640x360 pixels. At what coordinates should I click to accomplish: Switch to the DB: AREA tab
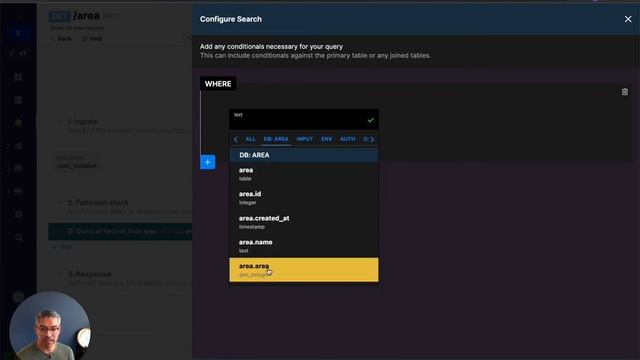(276, 139)
